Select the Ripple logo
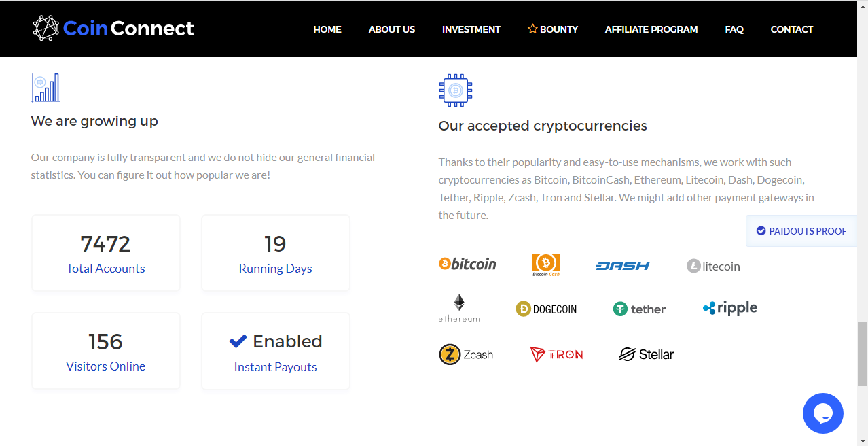The height and width of the screenshot is (446, 868). click(730, 308)
